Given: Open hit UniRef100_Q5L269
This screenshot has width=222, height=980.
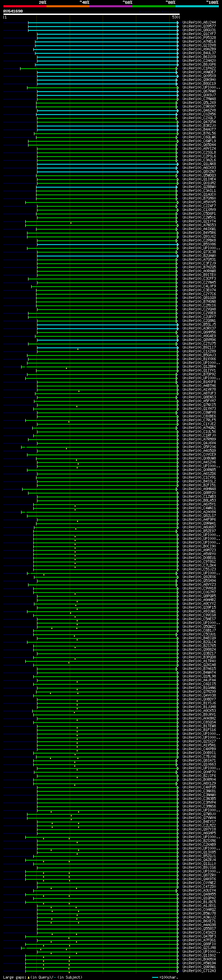Looking at the screenshot, I should [x=199, y=103].
